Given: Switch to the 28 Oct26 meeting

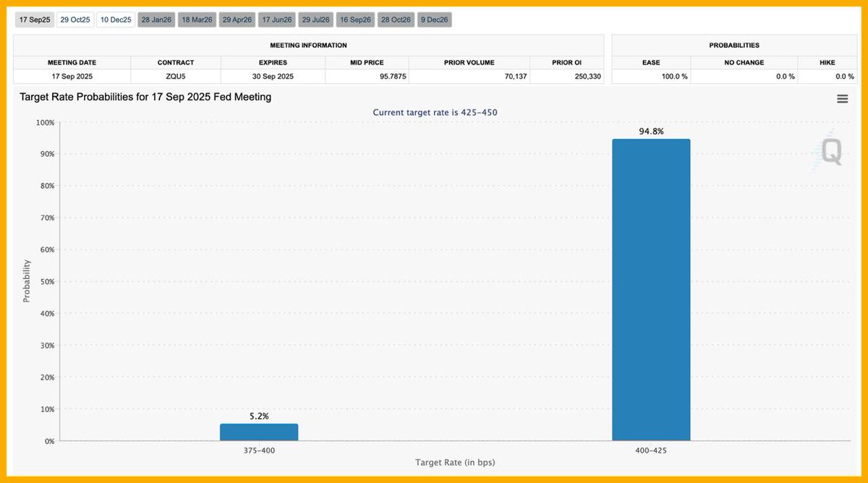Looking at the screenshot, I should [395, 20].
